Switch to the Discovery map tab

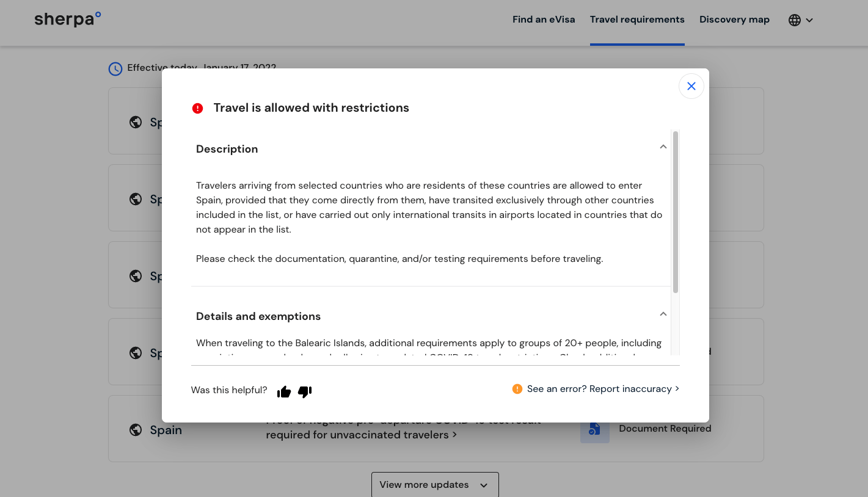tap(734, 20)
